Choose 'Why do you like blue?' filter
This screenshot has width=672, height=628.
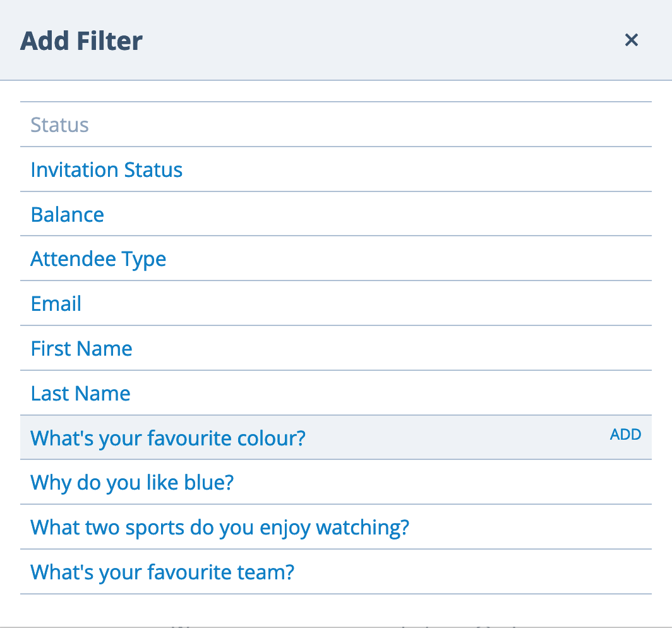pyautogui.click(x=131, y=482)
